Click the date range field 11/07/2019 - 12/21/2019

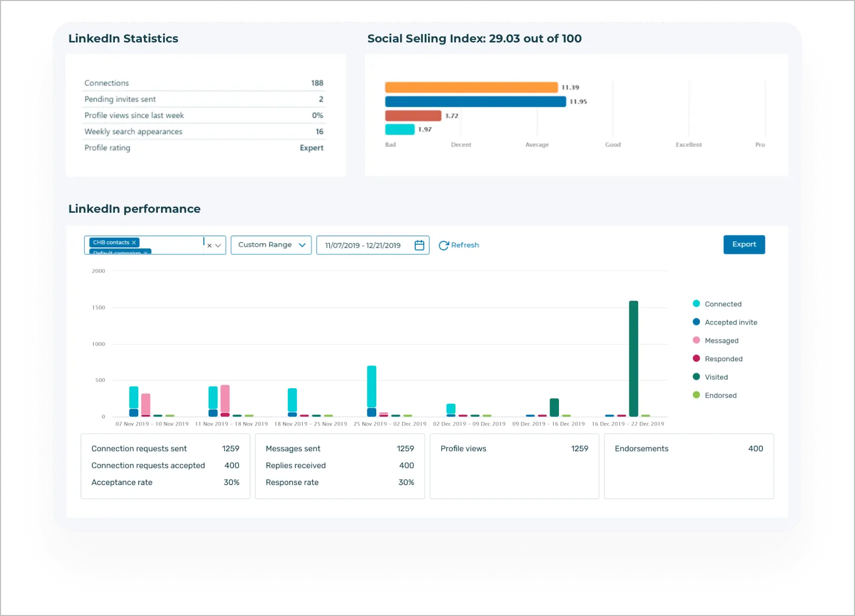pos(373,245)
